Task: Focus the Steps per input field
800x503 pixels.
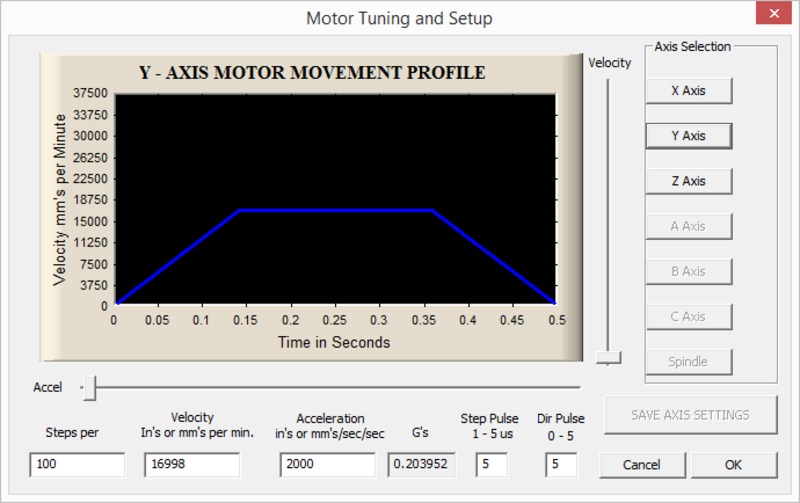Action: coord(77,464)
